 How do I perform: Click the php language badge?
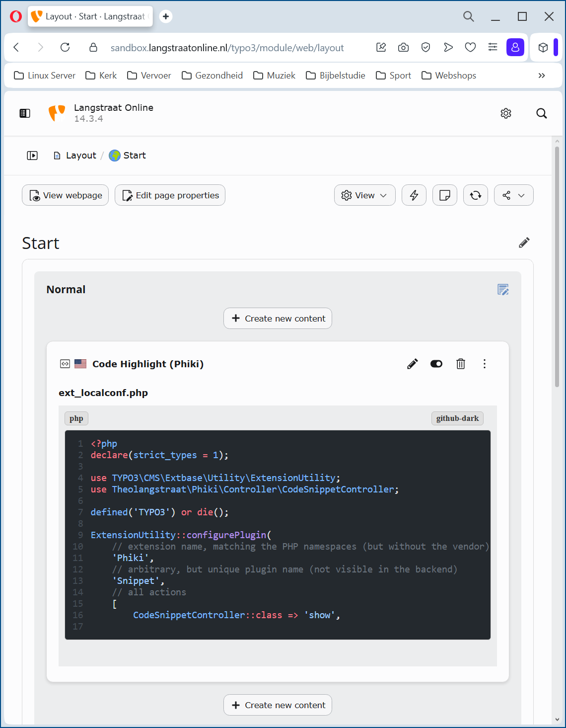coord(76,418)
